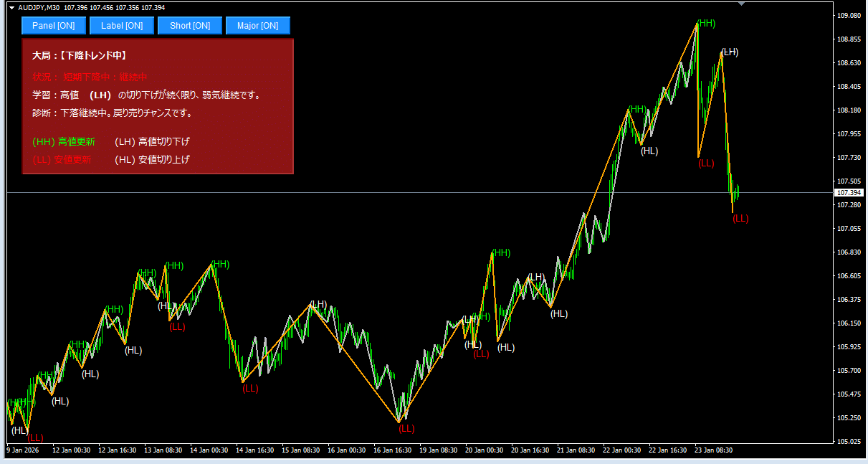Viewport: 868px width, 464px height.
Task: Click the 23 Jan 08:30 time axis label
Action: click(715, 450)
